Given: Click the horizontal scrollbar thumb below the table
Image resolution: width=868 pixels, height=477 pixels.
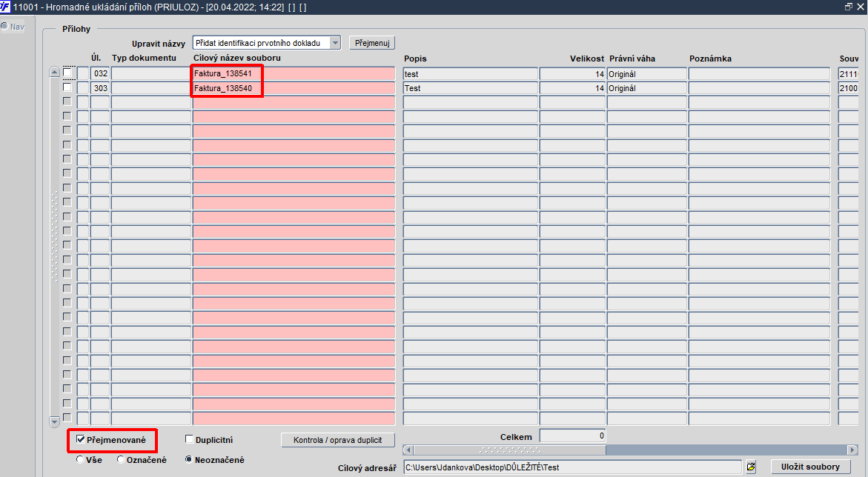Looking at the screenshot, I should [x=509, y=450].
